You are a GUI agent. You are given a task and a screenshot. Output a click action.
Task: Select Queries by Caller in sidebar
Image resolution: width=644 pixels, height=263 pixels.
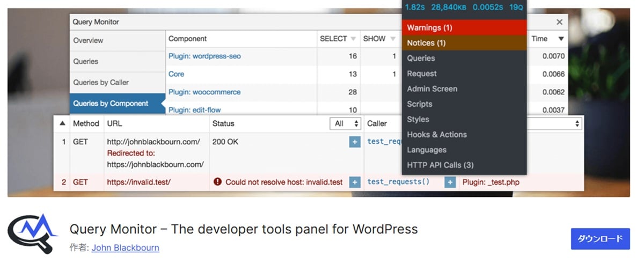[101, 82]
